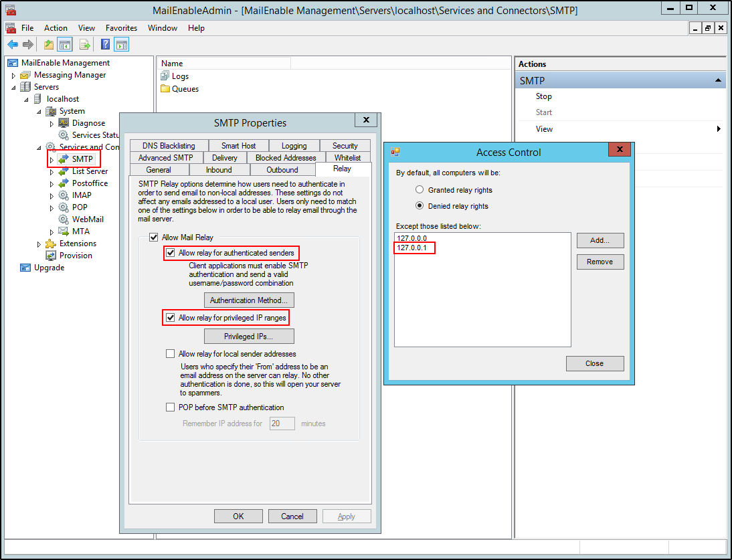Select the Upgrade node icon in the tree

pos(25,268)
